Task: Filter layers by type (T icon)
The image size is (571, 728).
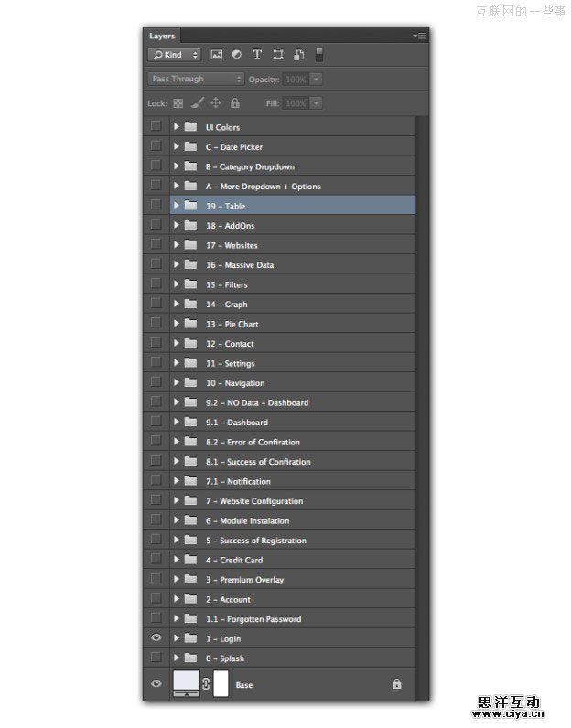Action: [x=257, y=55]
